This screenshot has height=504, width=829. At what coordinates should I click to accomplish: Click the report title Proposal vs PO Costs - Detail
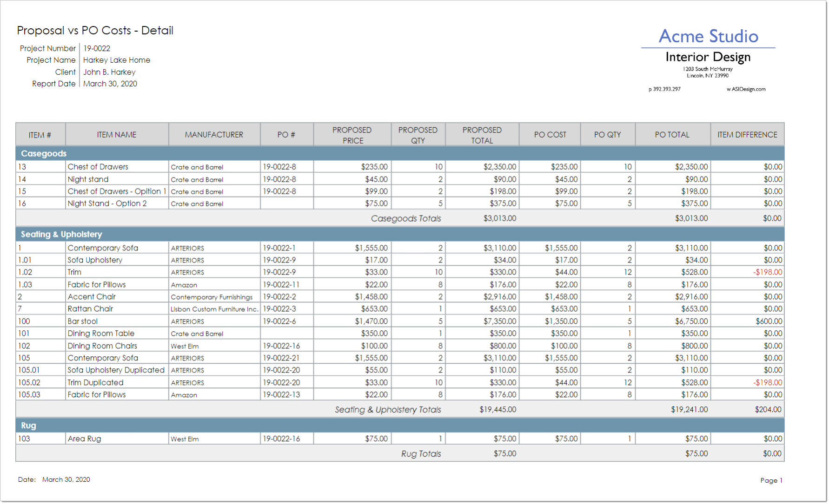[95, 31]
